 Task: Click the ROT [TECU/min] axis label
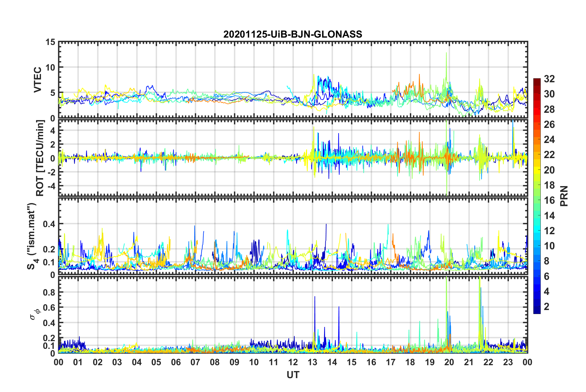click(x=40, y=158)
